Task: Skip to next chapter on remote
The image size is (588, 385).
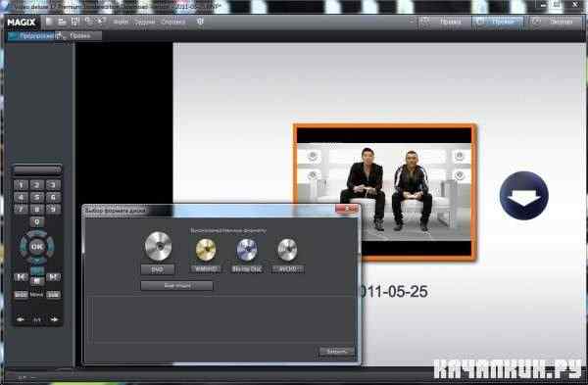Action: (x=53, y=277)
